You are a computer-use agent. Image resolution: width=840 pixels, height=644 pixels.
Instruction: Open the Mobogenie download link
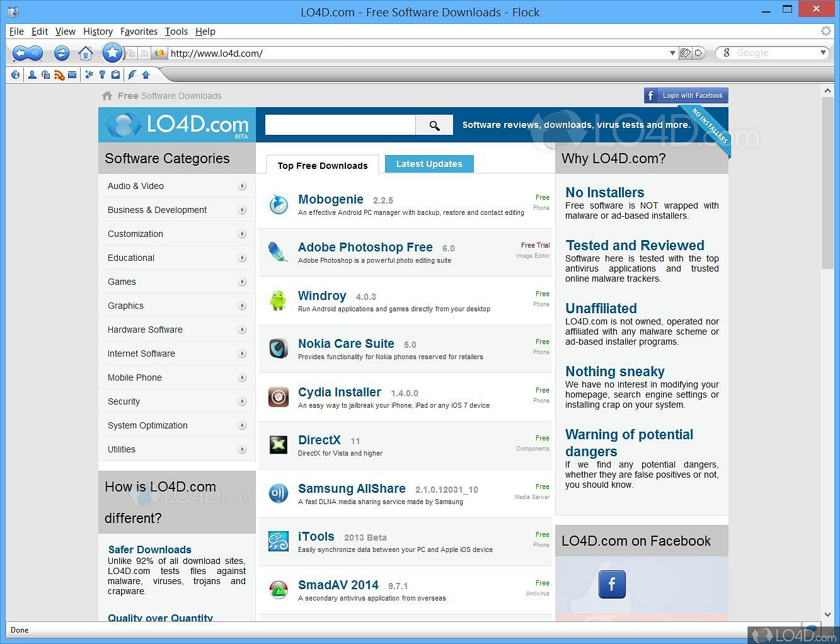(x=331, y=199)
